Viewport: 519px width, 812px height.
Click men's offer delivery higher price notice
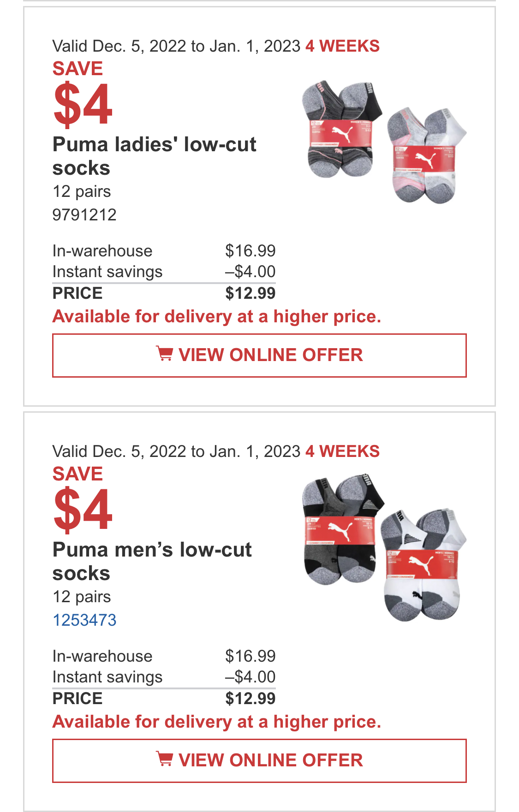(x=217, y=722)
